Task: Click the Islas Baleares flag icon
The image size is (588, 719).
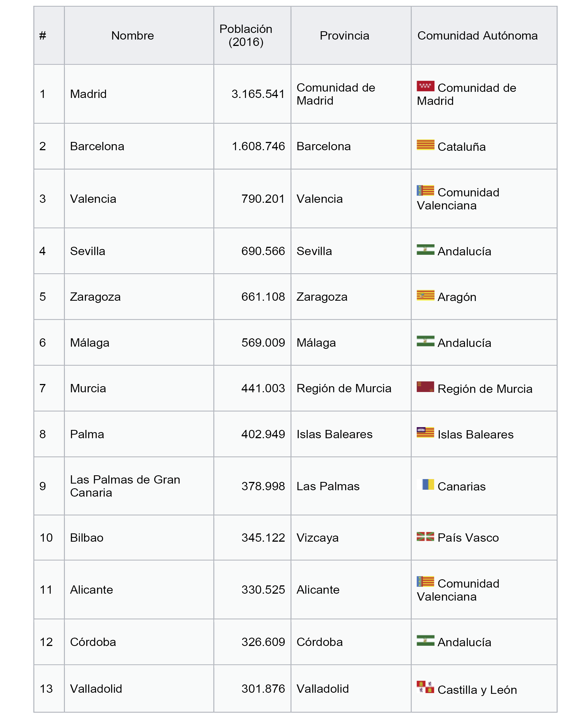Action: 425,432
